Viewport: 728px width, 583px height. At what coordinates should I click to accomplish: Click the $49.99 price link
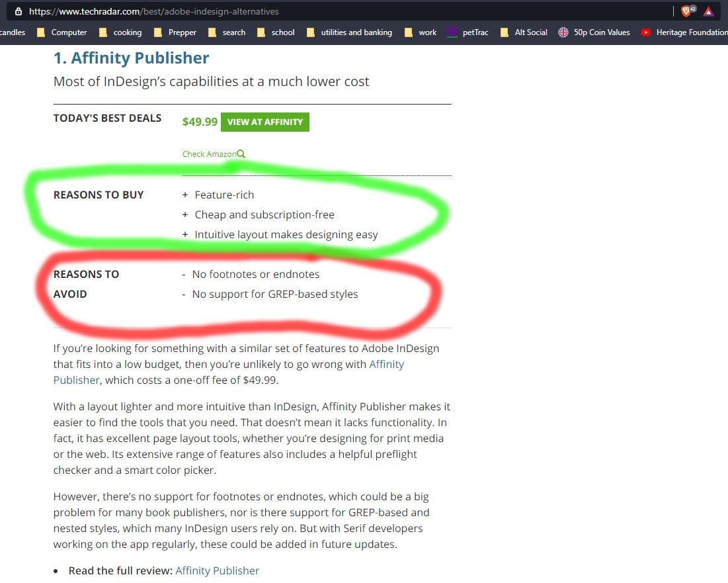[x=200, y=122]
